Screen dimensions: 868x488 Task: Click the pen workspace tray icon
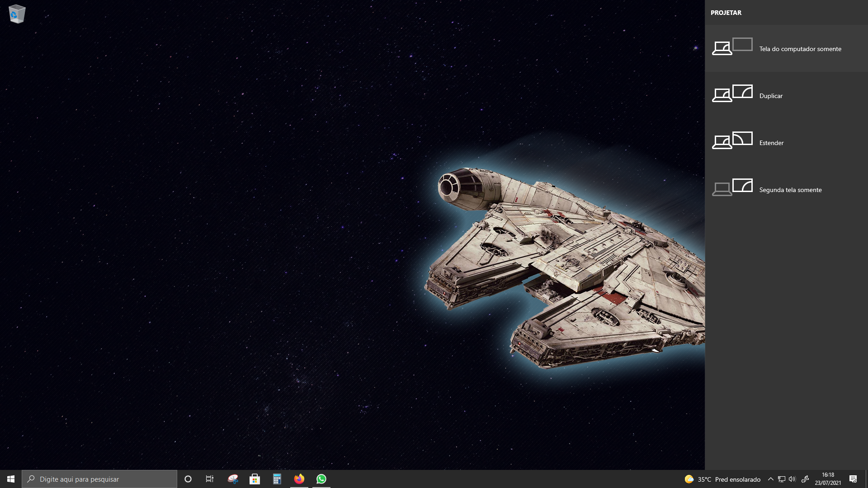click(805, 479)
